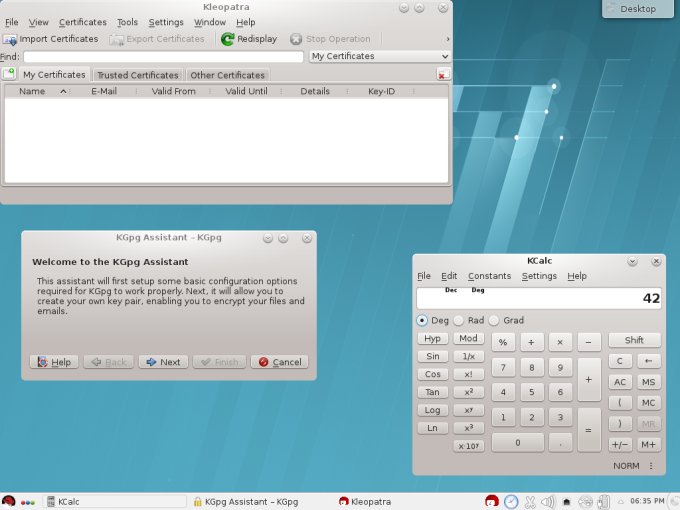
Task: Click the Cos function button
Action: (x=432, y=374)
